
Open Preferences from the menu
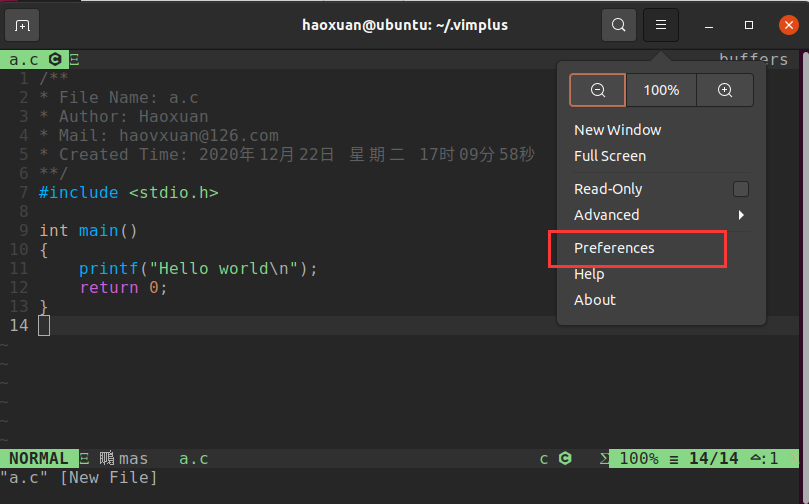pos(614,248)
